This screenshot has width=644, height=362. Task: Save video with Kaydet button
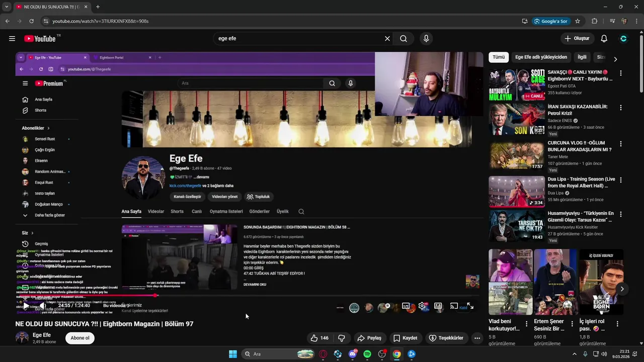coord(405,338)
